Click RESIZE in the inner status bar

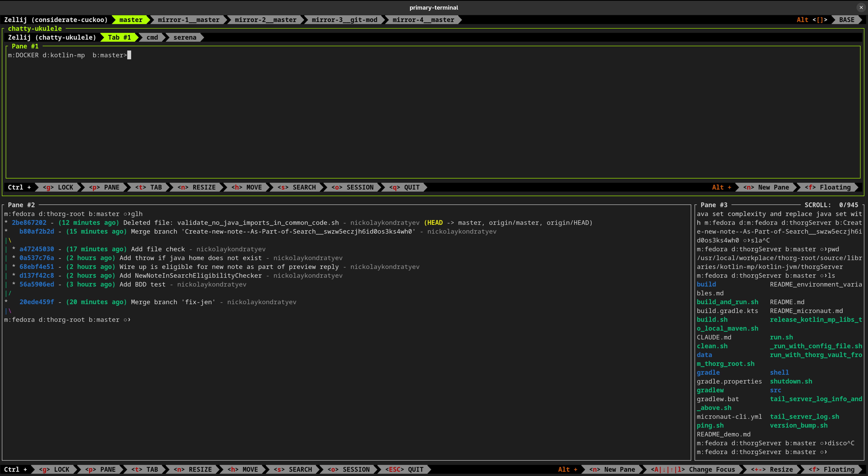(x=197, y=187)
